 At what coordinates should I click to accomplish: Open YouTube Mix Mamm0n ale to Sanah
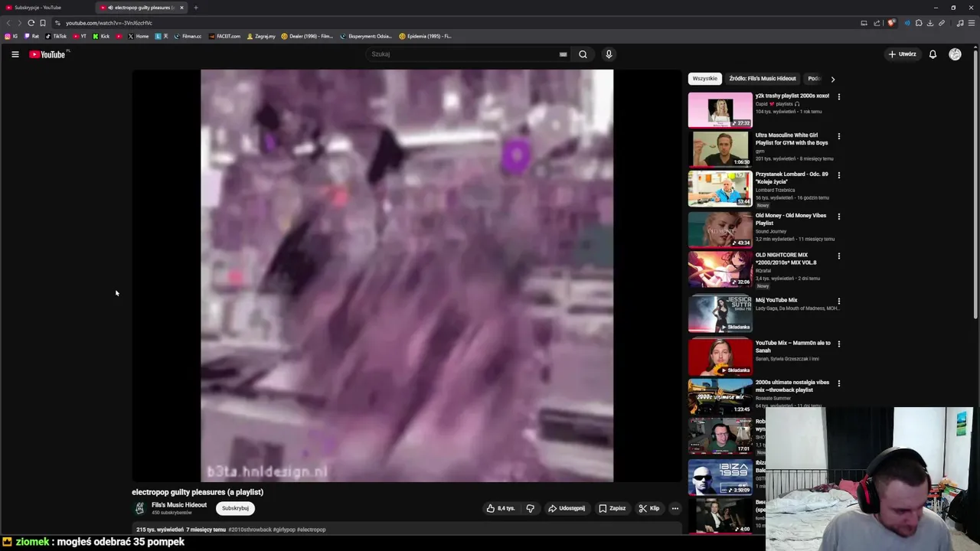tap(793, 347)
